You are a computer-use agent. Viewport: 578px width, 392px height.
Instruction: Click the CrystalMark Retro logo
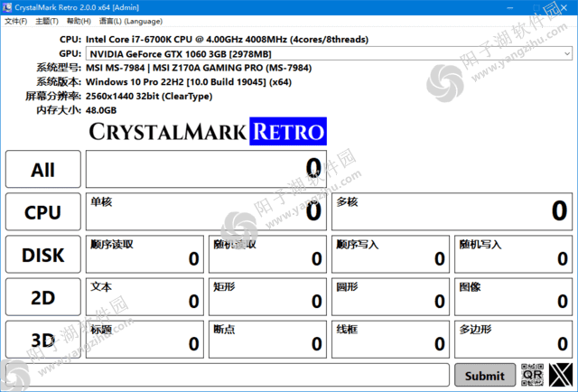pos(208,131)
